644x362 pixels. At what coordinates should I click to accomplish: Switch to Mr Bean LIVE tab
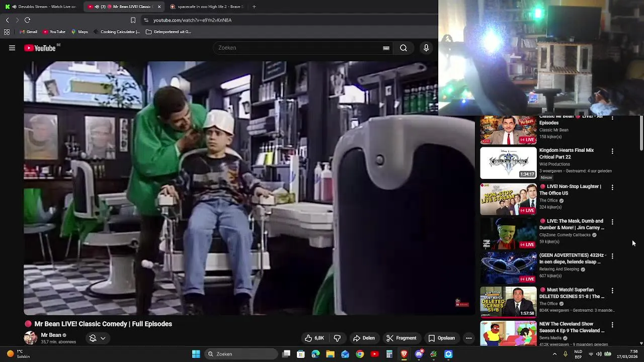(124, 7)
